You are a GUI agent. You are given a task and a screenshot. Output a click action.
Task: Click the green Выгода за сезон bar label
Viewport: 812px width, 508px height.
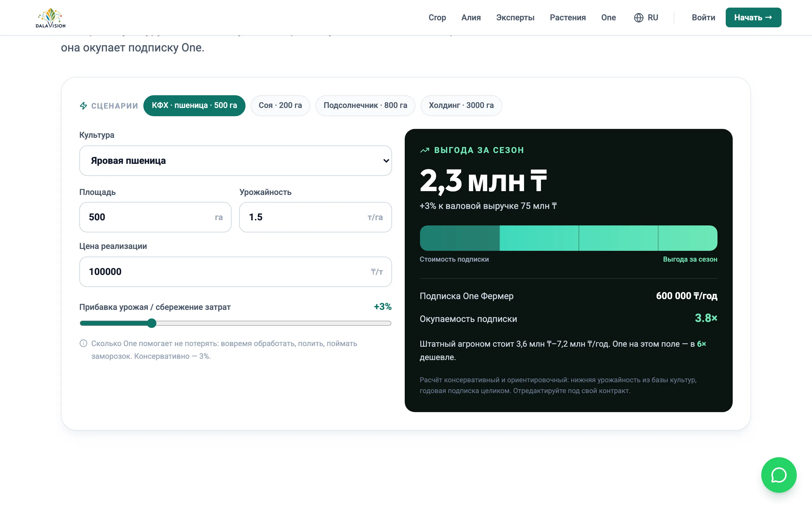click(690, 259)
